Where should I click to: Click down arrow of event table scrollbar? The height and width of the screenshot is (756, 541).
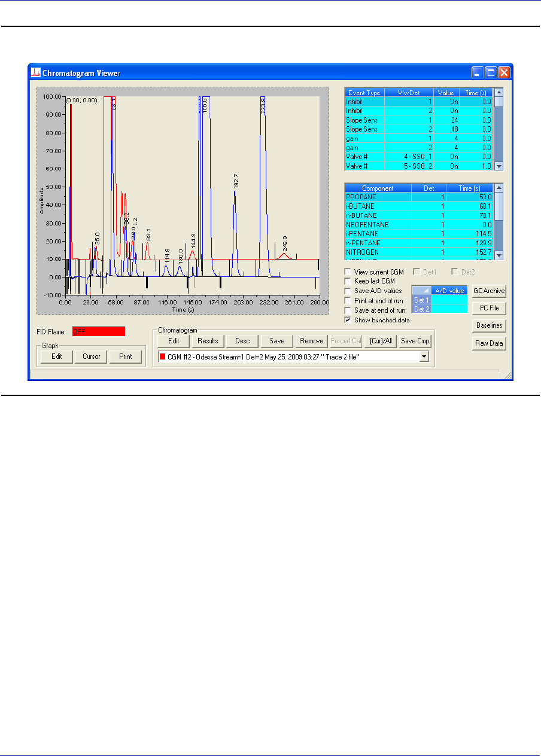tap(499, 166)
